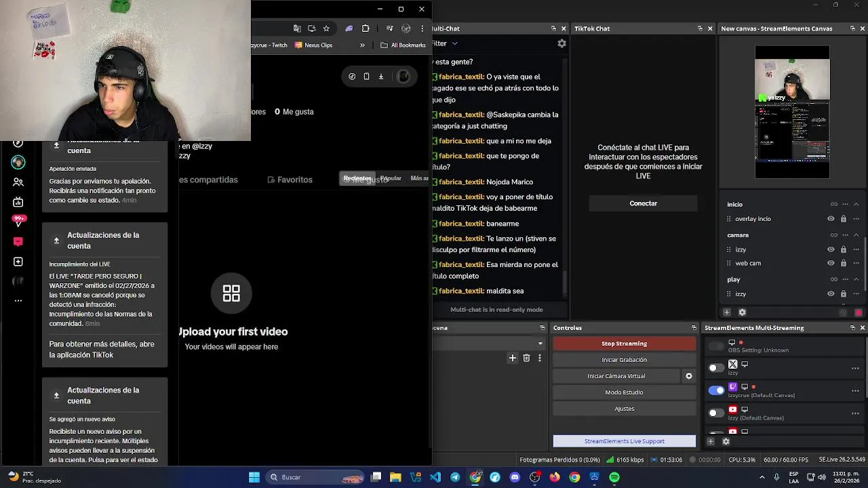Image resolution: width=868 pixels, height=488 pixels.
Task: Open TikTok sidebar more dots
Action: point(18,300)
